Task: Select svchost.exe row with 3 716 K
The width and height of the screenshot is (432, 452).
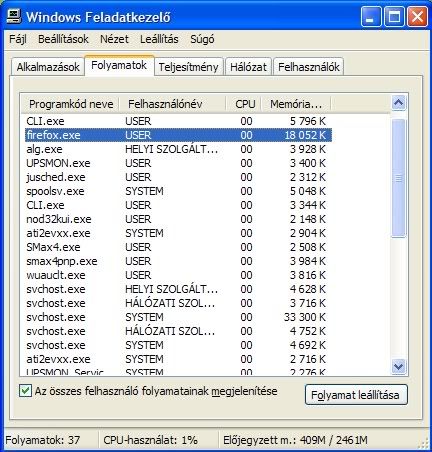Action: coord(178,303)
